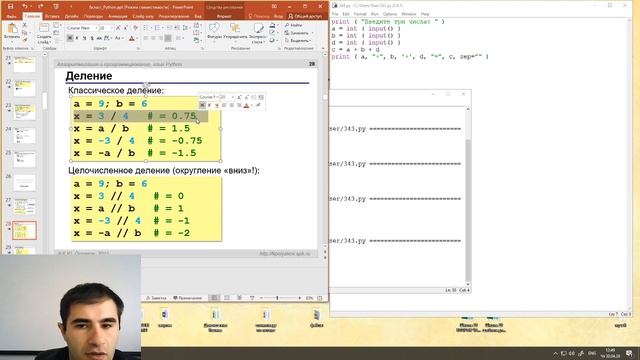
Task: Open the Shapes gallery
Action: (x=214, y=33)
